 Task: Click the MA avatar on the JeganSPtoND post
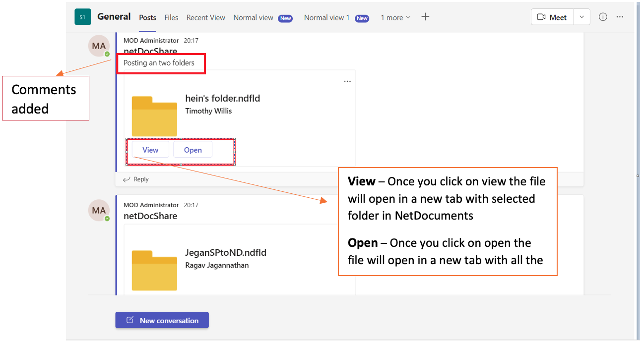tap(99, 211)
